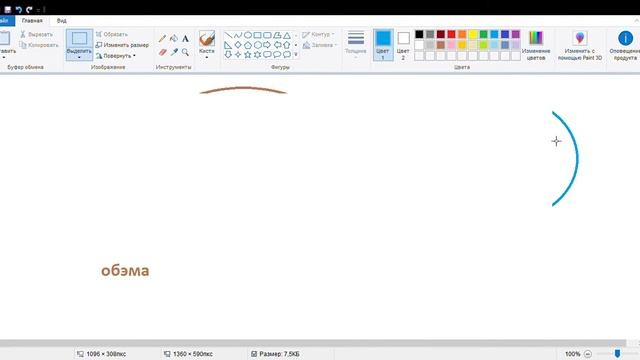Activate Цвет 1 foreground color
Viewport: 640px width, 360px height.
tap(383, 45)
